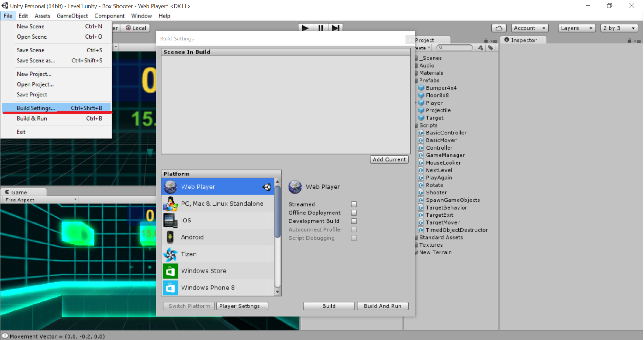Click the platform list scrollbar thumb
The height and width of the screenshot is (340, 644).
pyautogui.click(x=277, y=211)
